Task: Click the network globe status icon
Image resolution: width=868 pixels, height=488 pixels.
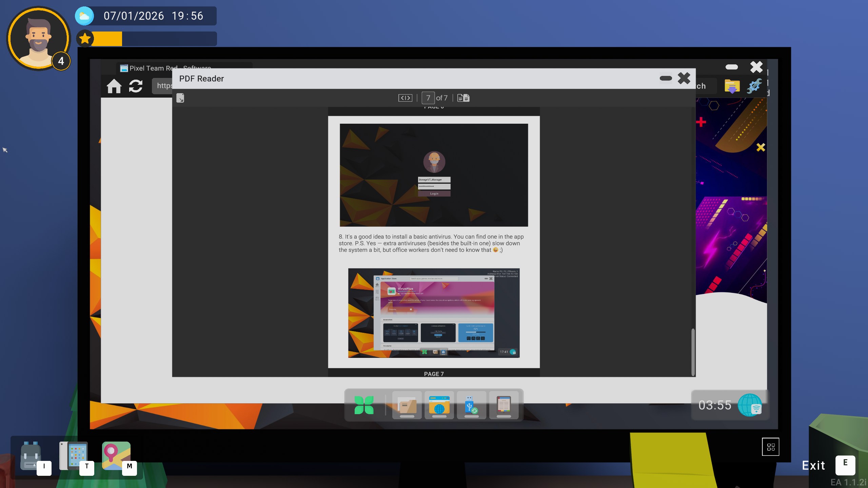Action: (750, 405)
